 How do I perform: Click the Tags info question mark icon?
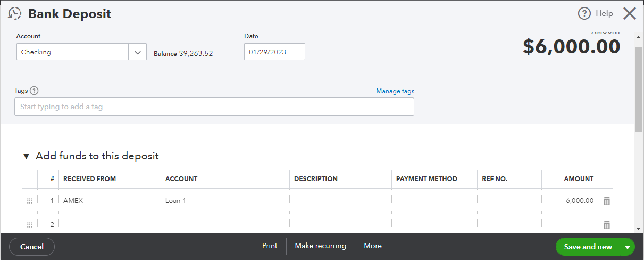pyautogui.click(x=34, y=91)
